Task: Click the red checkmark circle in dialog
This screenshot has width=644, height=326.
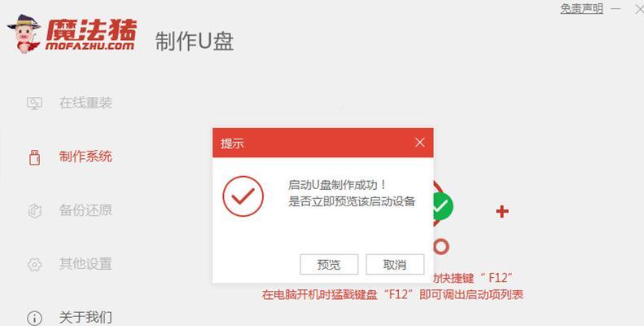Action: tap(243, 196)
